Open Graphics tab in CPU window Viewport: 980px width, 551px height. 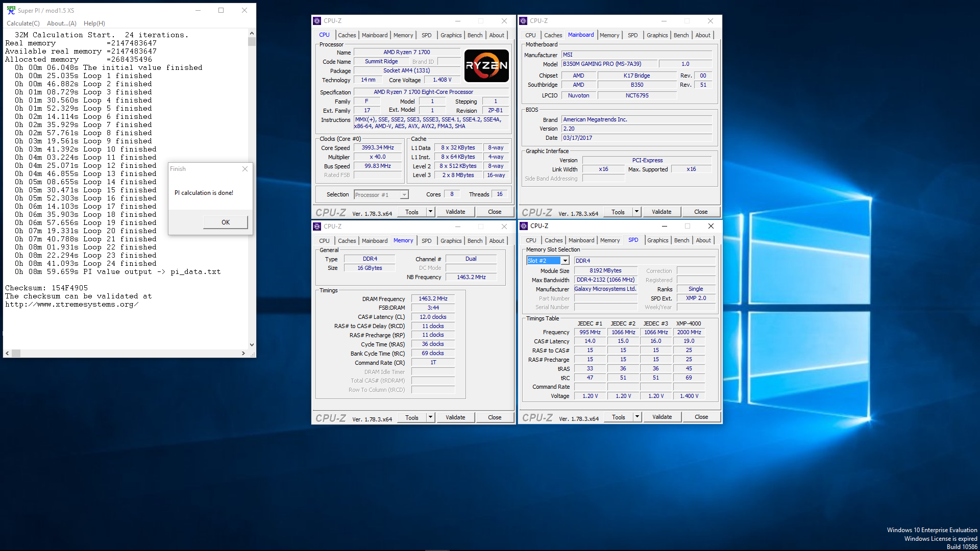click(451, 35)
